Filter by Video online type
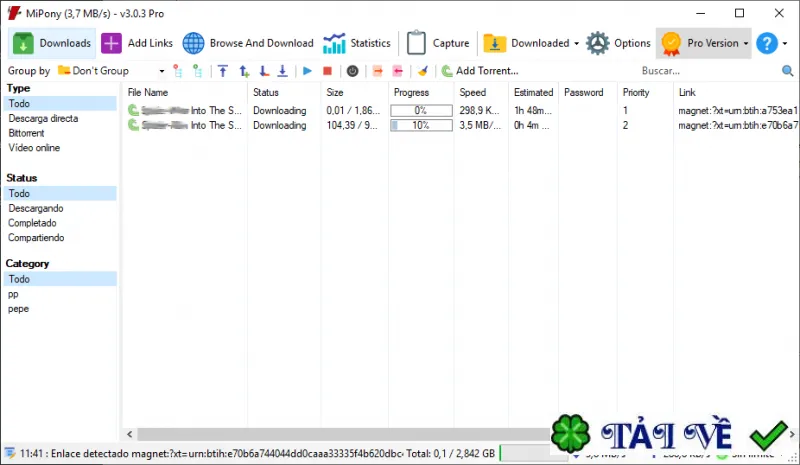Screen dimensions: 800x465 click(34, 148)
